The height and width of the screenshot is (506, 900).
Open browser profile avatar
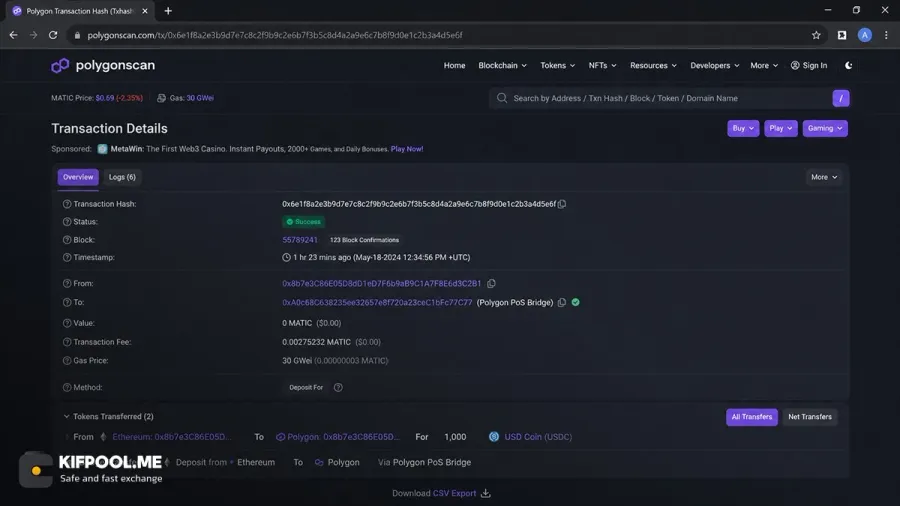pos(864,35)
